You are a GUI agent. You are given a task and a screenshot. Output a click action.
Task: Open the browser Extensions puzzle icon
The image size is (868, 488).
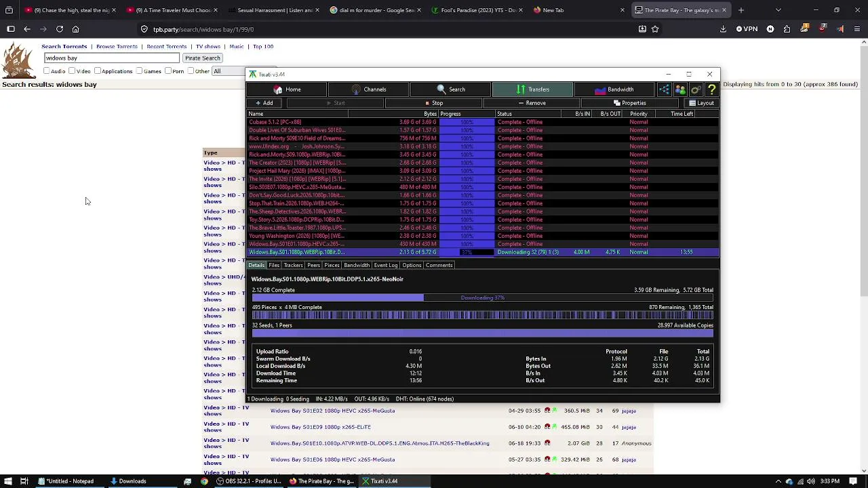[x=787, y=29]
